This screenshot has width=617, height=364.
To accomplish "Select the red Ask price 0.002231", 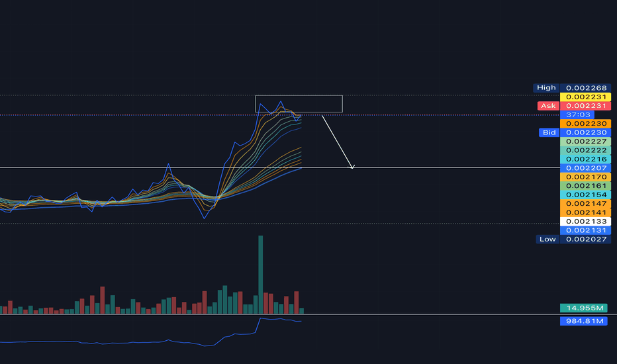I will tap(585, 106).
